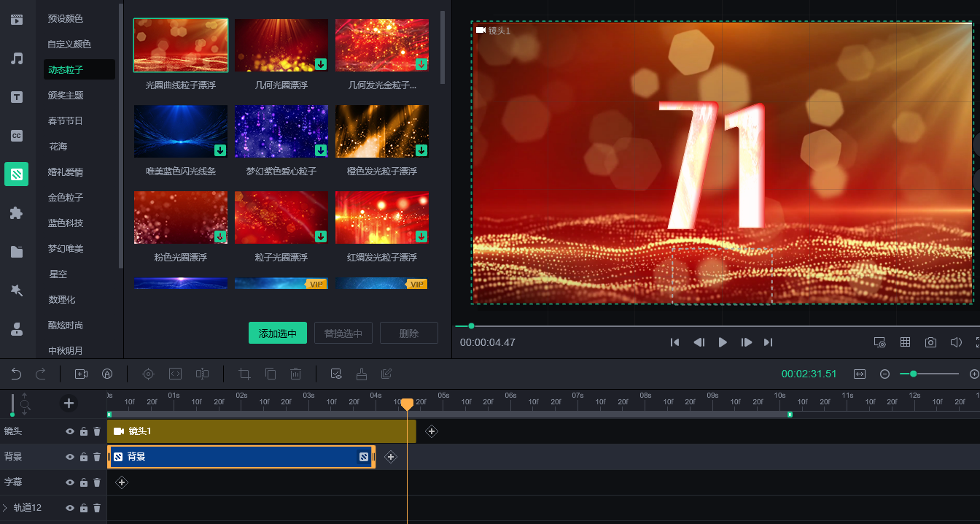
Task: Click the crop tool in timeline toolbar
Action: 245,374
